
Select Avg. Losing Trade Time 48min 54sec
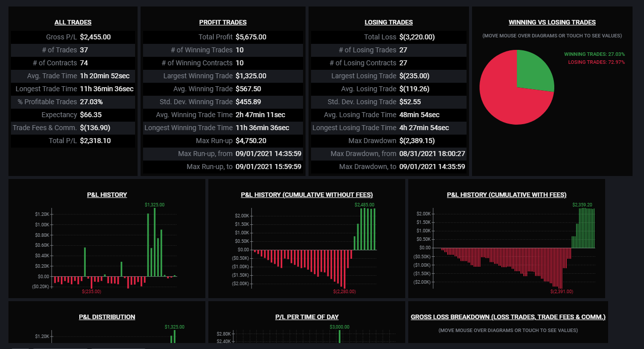(x=419, y=115)
